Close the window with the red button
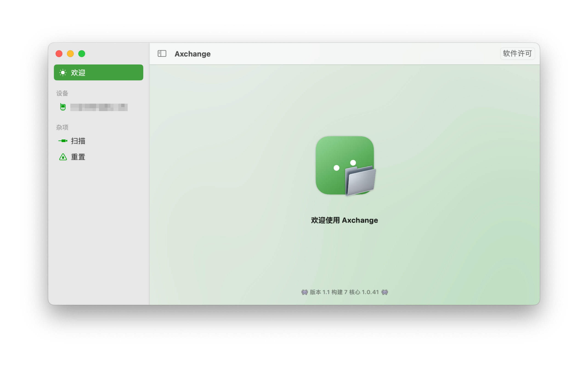This screenshot has width=588, height=368. coord(59,54)
